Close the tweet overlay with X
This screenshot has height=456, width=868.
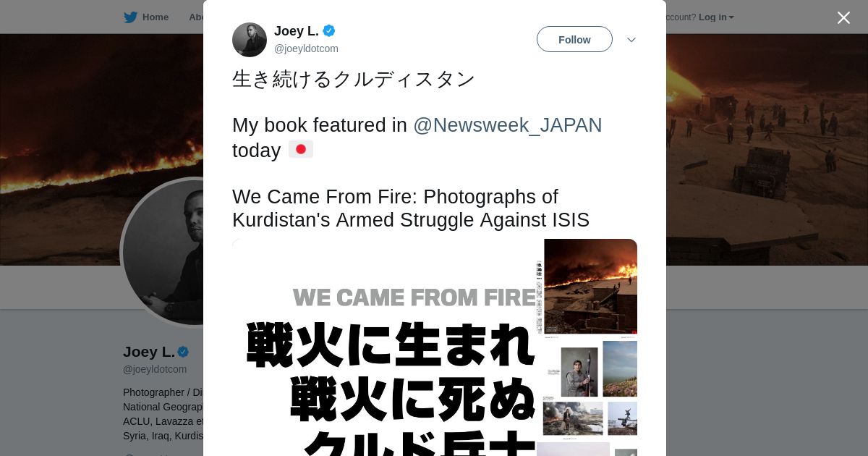coord(843,17)
